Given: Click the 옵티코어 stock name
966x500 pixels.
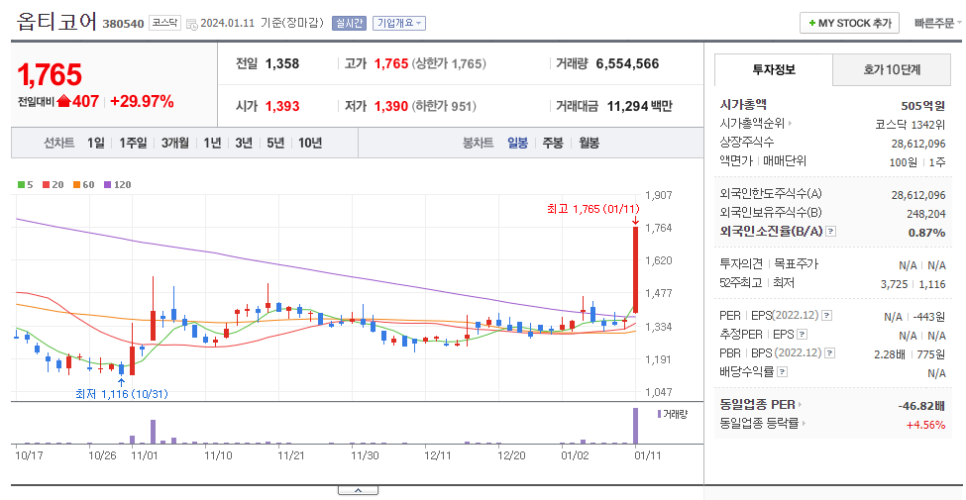Looking at the screenshot, I should pyautogui.click(x=56, y=22).
